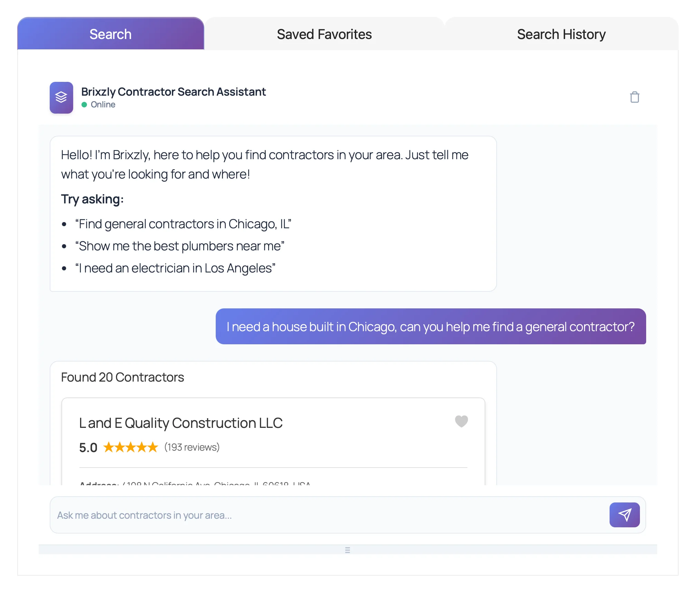Switch to the Saved Favorites tab
This screenshot has height=595, width=700.
[324, 34]
